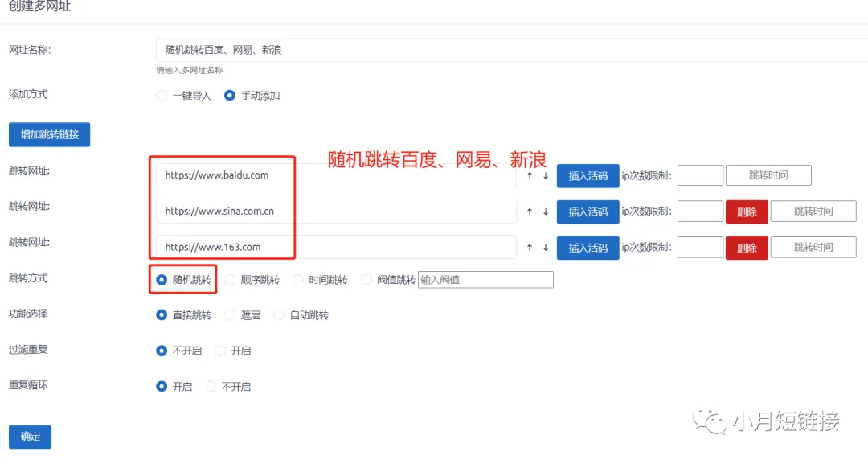The height and width of the screenshot is (460, 868).
Task: Choose 时间跳转 redirect mode
Action: 298,280
